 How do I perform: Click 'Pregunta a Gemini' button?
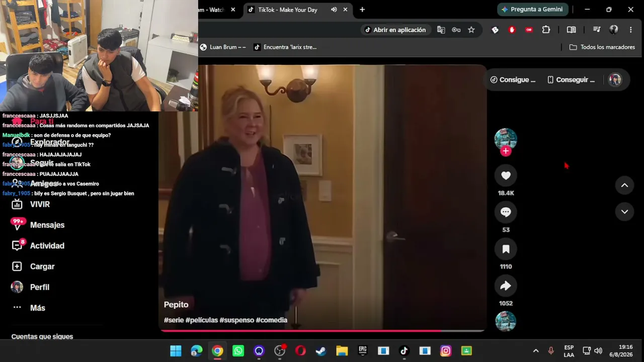point(533,10)
